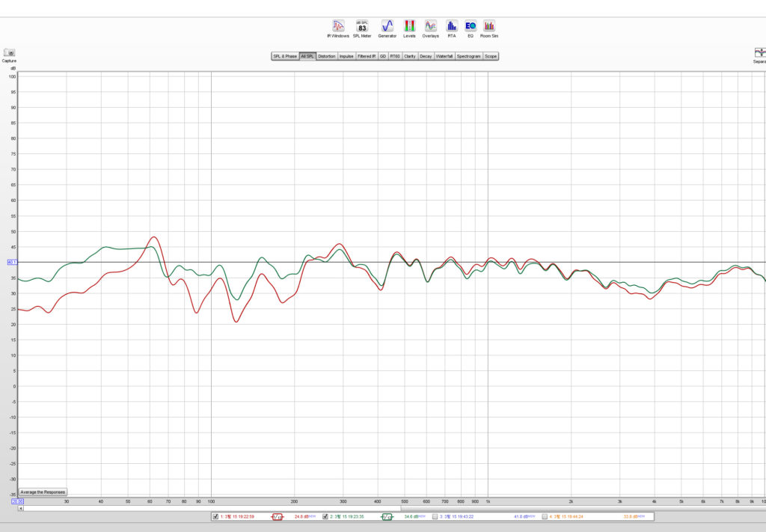Select the SPL & Phase tab
The height and width of the screenshot is (532, 766).
[285, 56]
